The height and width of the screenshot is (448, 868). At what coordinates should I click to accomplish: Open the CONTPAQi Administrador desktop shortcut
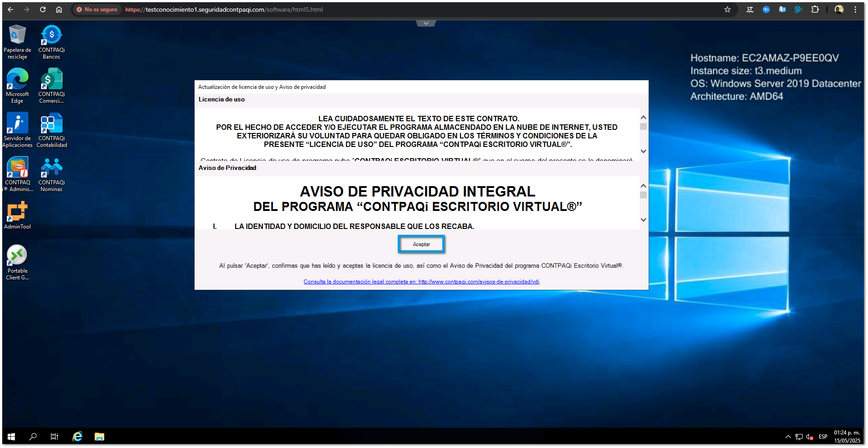coord(17,174)
